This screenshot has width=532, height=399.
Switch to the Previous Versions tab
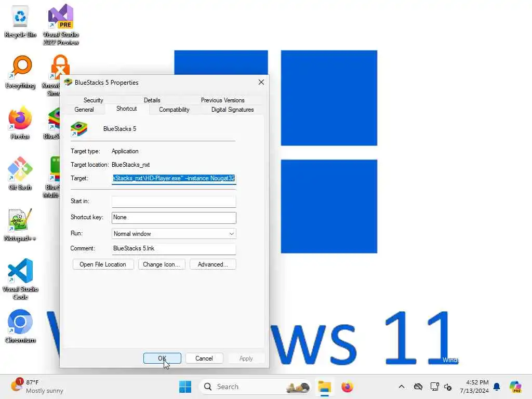tap(222, 100)
